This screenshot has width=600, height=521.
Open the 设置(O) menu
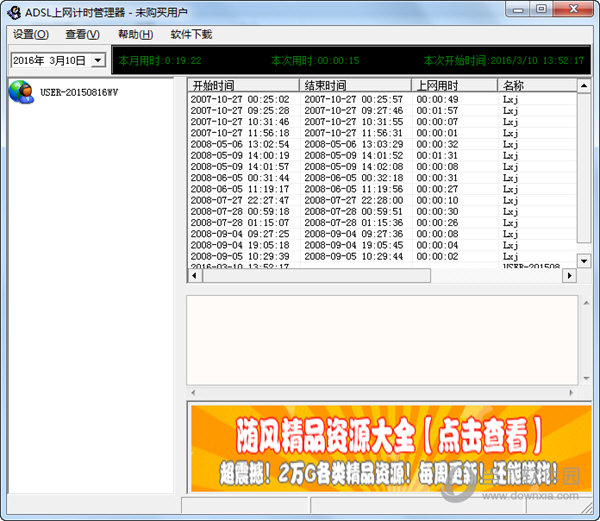tap(31, 34)
